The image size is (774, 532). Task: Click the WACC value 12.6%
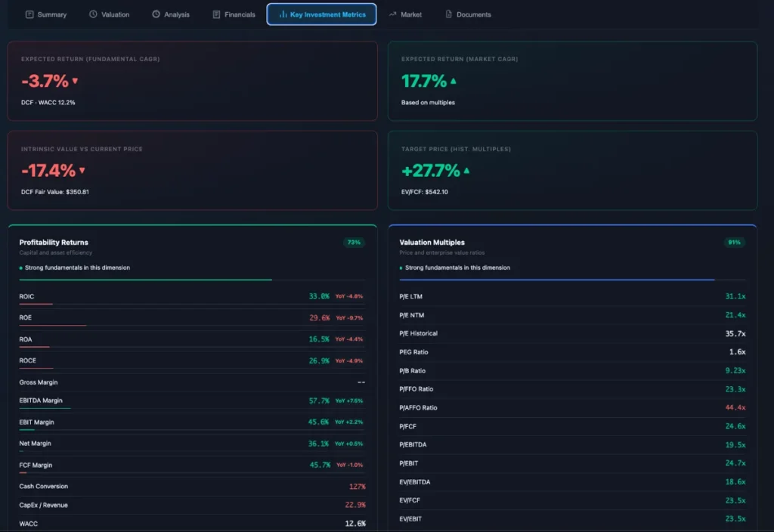(x=355, y=524)
